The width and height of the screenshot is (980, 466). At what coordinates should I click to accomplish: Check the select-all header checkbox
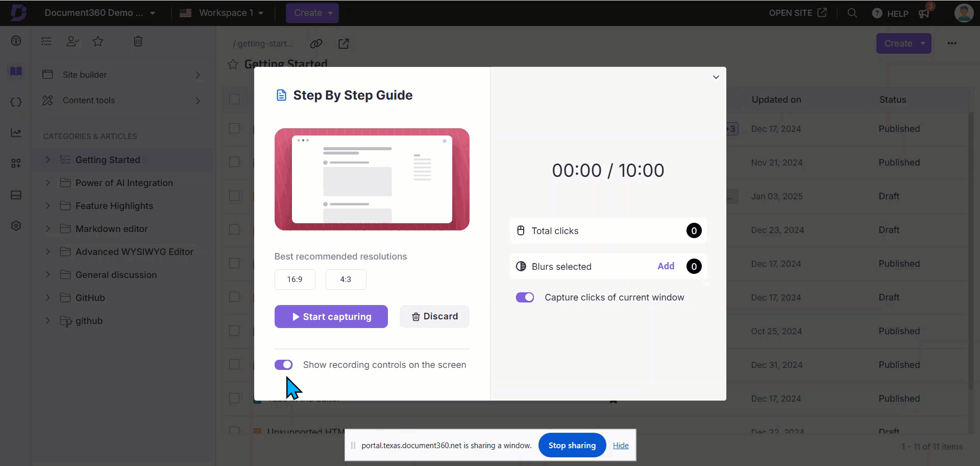[x=234, y=99]
